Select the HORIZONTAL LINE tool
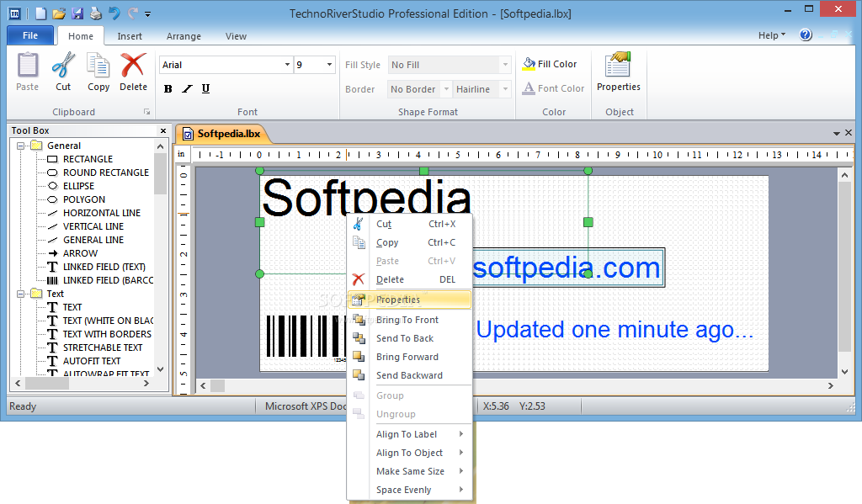This screenshot has width=862, height=504. (x=102, y=213)
